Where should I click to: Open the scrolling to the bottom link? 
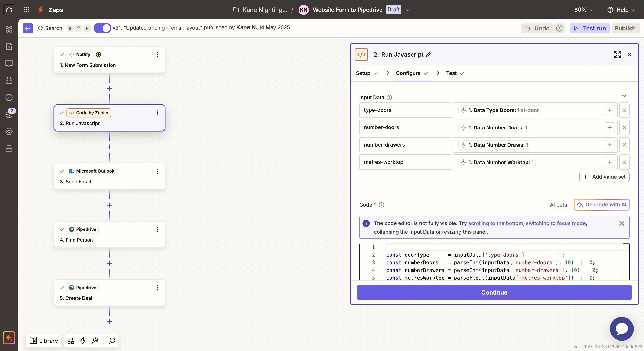tap(496, 223)
